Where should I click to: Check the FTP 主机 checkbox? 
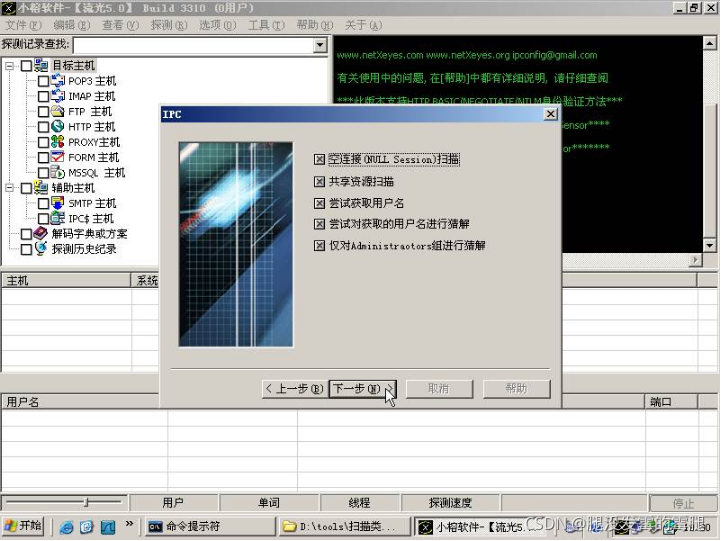(x=43, y=112)
